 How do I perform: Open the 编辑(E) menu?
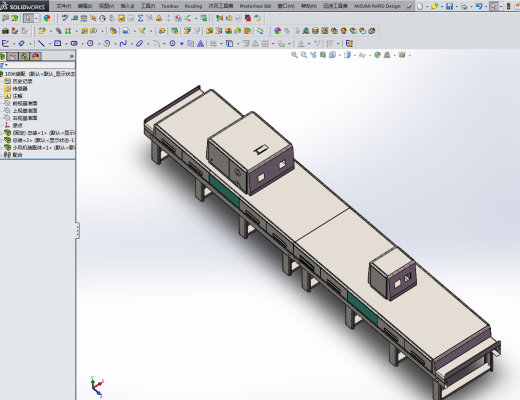click(85, 6)
